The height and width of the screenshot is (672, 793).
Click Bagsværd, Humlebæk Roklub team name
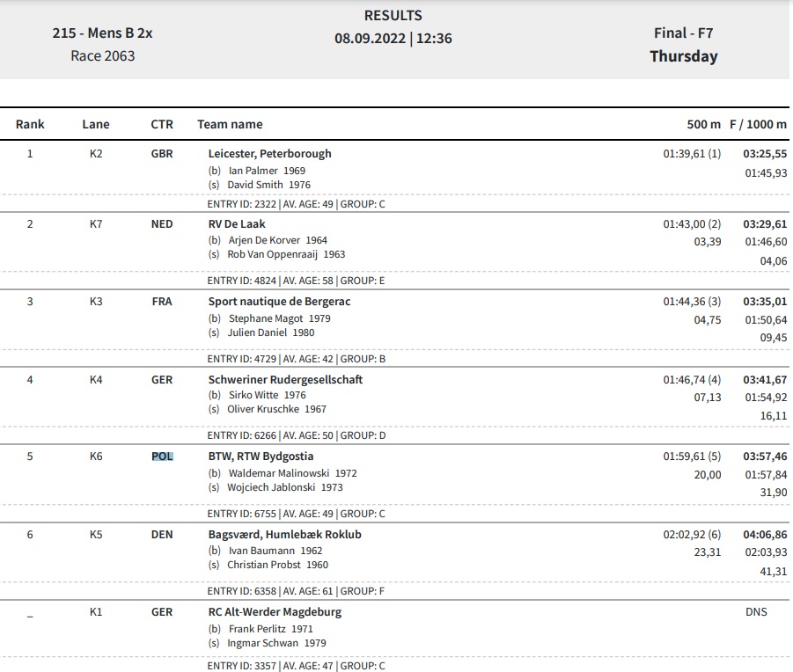coord(285,535)
